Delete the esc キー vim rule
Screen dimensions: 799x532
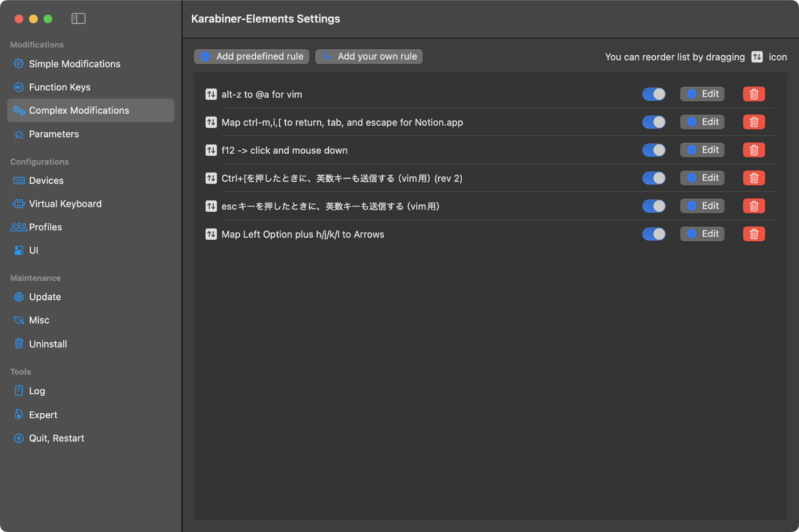point(754,206)
